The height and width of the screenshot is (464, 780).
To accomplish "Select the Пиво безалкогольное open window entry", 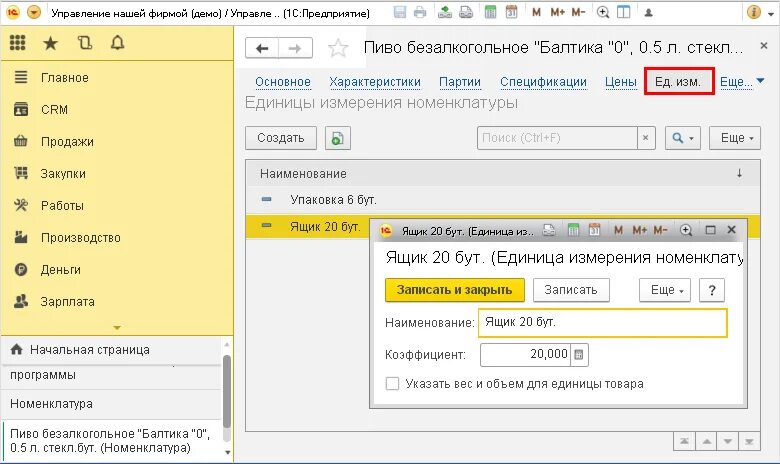I will (x=110, y=441).
